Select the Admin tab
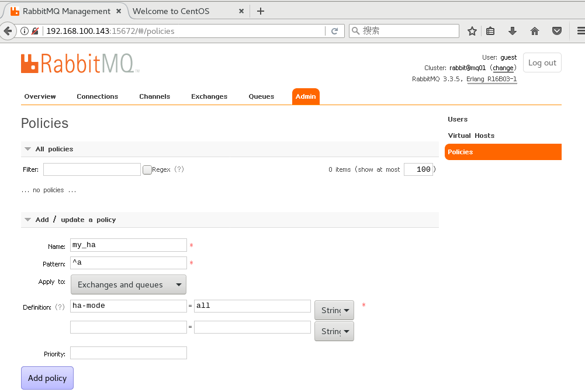Screen dimensions: 585x392 (306, 96)
